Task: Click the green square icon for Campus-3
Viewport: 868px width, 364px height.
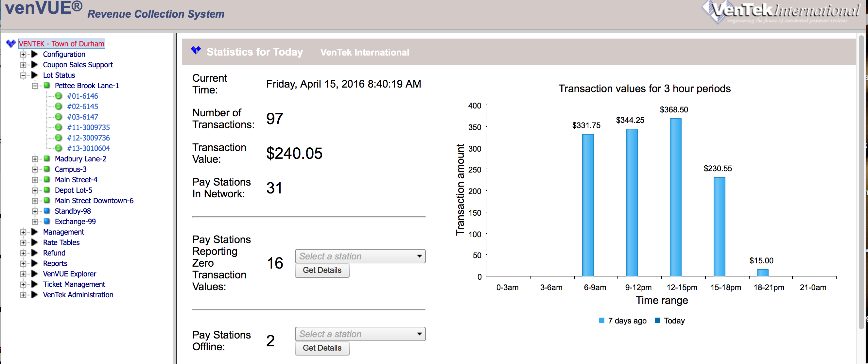Action: point(47,169)
